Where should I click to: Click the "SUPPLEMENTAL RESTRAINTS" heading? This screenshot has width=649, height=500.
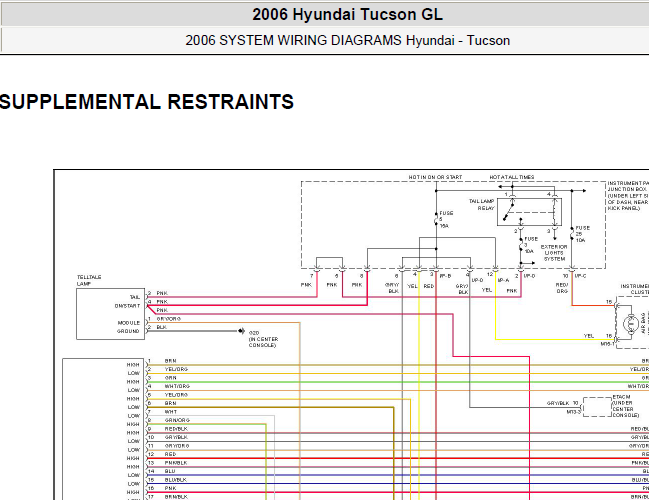[x=147, y=102]
